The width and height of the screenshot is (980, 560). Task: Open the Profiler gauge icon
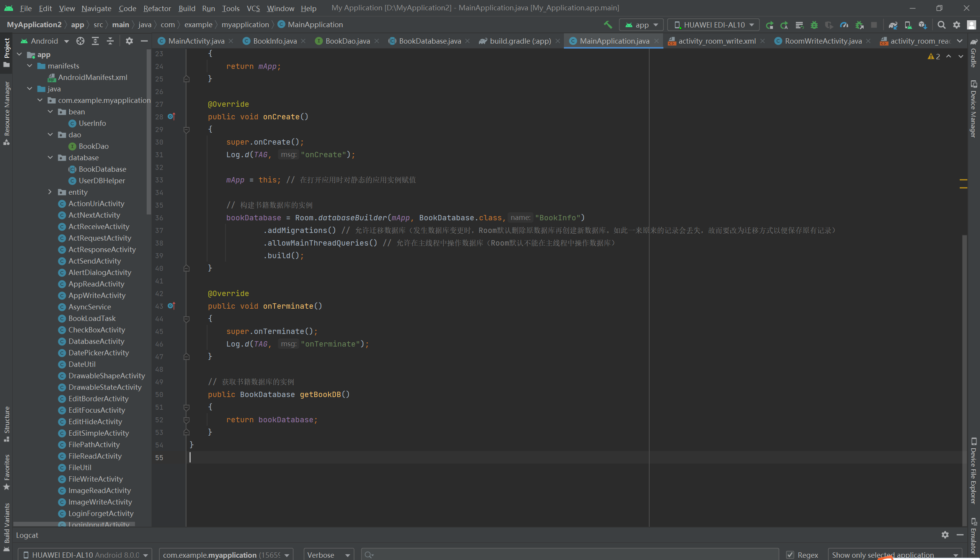tap(844, 25)
